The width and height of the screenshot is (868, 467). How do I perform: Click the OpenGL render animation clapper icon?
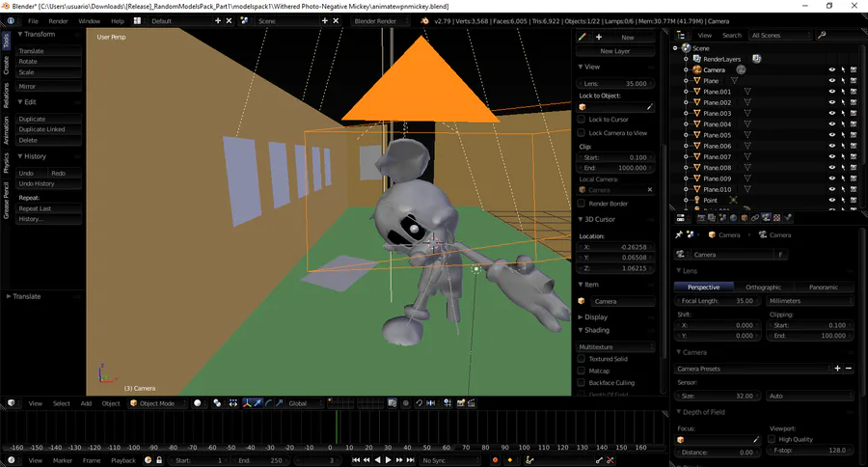click(471, 403)
